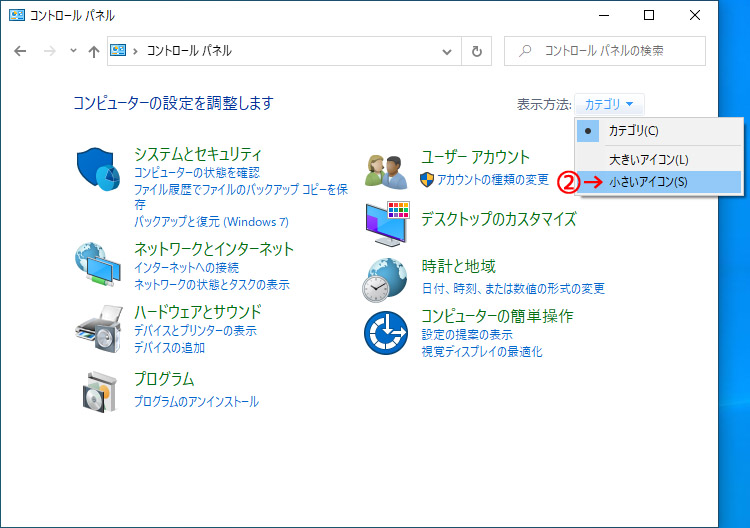This screenshot has height=528, width=750.
Task: Click the Ease of Access circular icon
Action: [386, 333]
